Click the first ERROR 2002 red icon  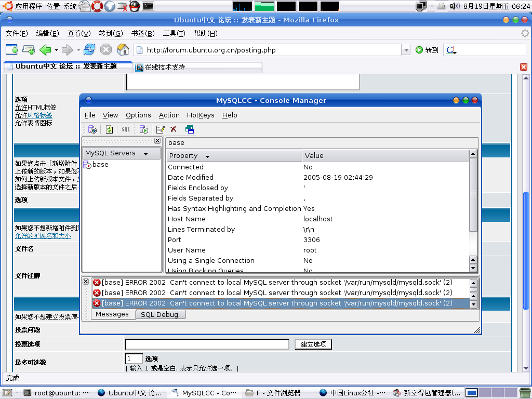click(x=97, y=282)
